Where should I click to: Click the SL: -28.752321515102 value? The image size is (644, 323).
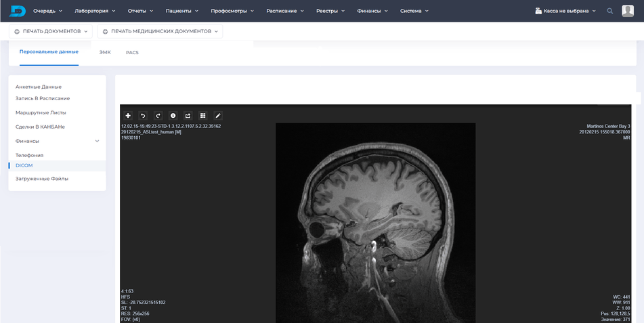point(144,303)
